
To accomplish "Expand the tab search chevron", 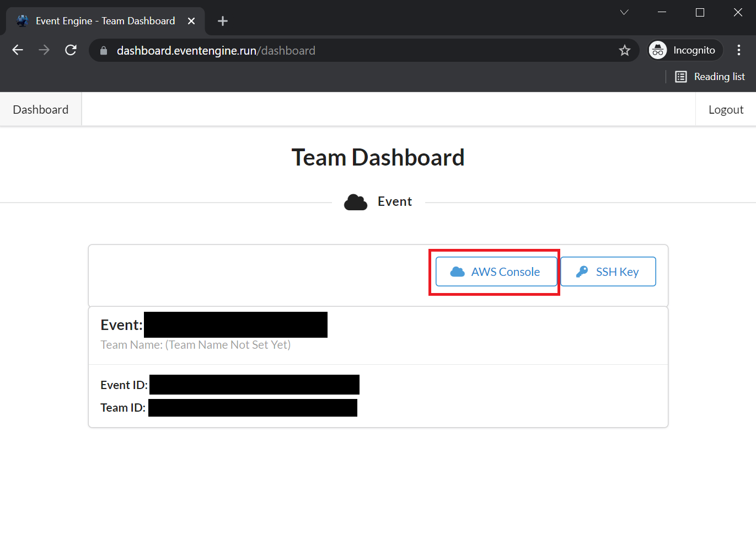I will pyautogui.click(x=624, y=12).
